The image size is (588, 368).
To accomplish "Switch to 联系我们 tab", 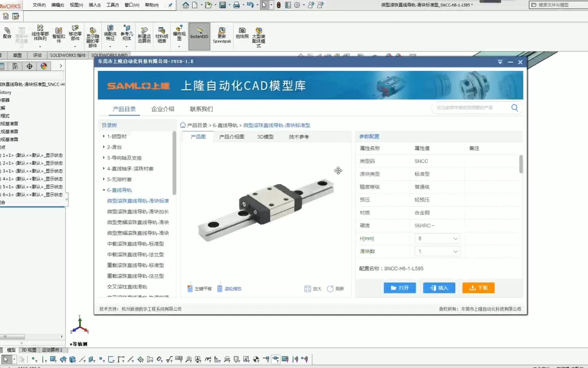I will (x=201, y=109).
